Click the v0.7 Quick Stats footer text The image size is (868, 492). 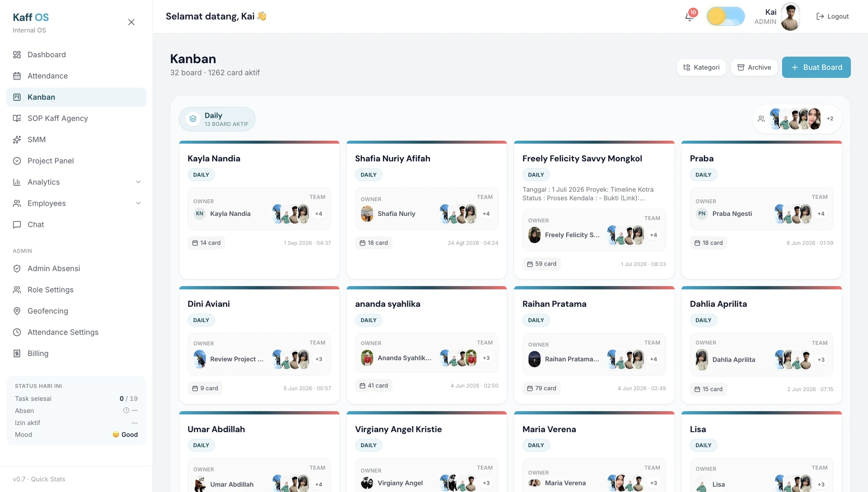[39, 479]
